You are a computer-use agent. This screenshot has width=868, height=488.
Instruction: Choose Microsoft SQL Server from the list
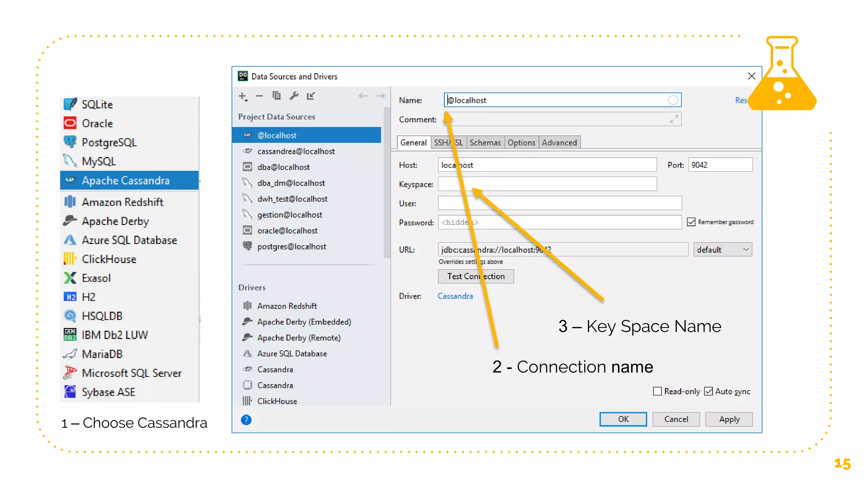point(130,373)
